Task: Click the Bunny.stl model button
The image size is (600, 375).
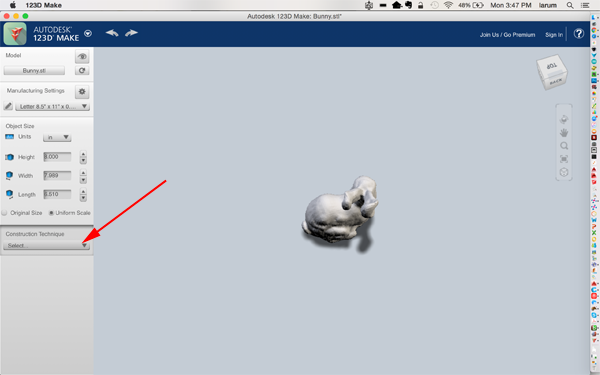Action: pyautogui.click(x=34, y=70)
